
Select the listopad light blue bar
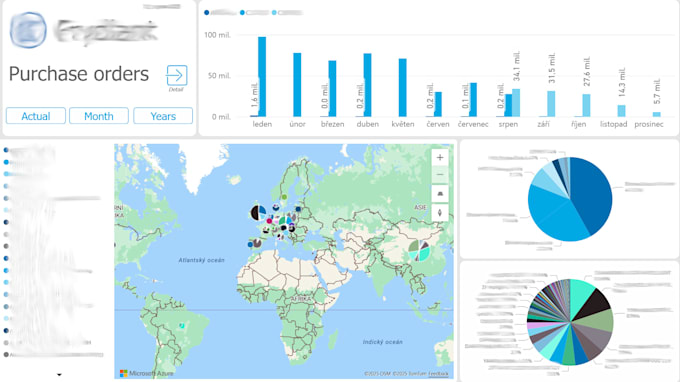coord(621,111)
